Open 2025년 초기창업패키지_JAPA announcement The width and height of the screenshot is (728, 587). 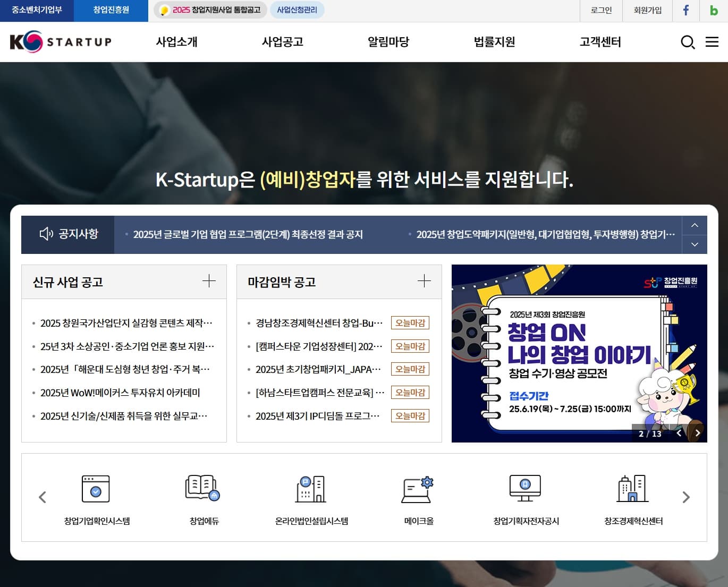pos(318,369)
